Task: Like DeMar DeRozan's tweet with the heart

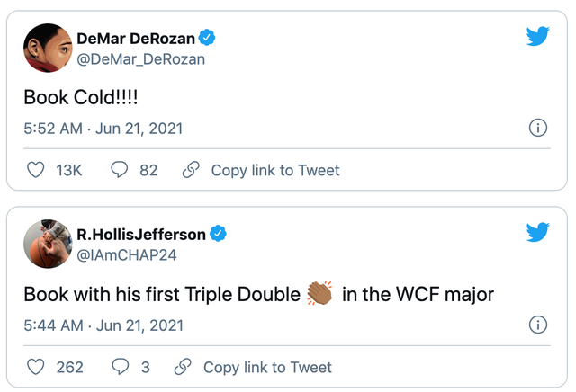Action: tap(36, 170)
